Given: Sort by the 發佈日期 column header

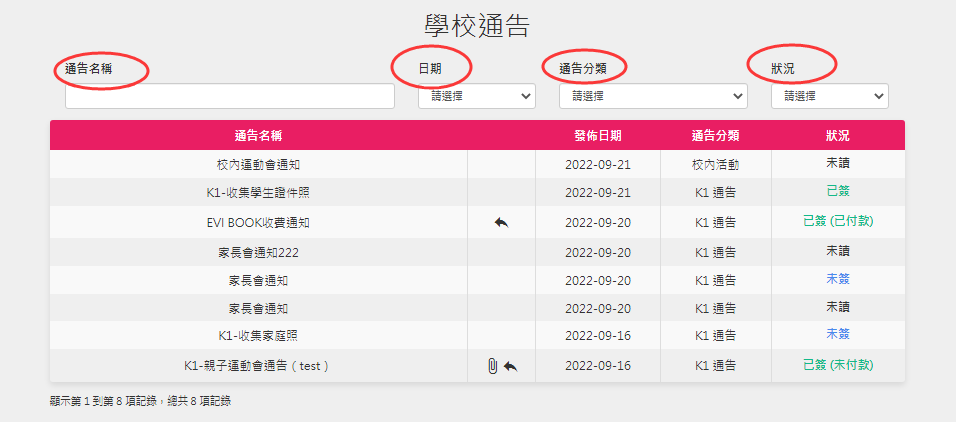Looking at the screenshot, I should (x=598, y=135).
